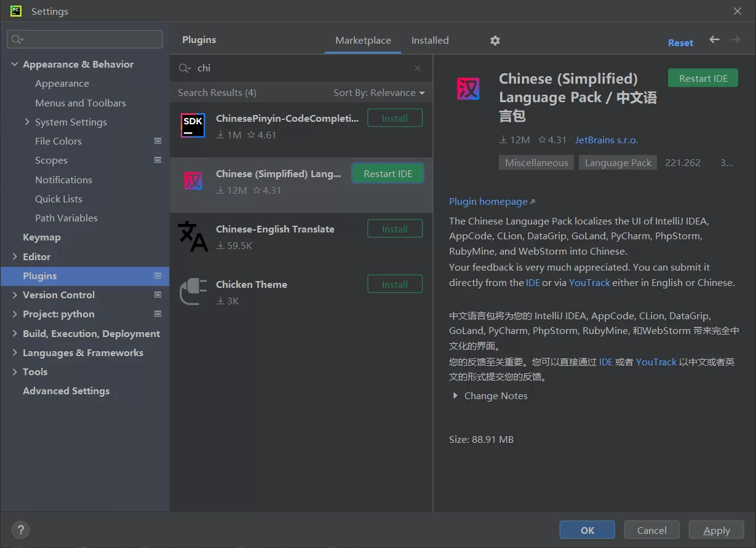
Task: Collapse the Appearance & Behavior section
Action: point(14,64)
